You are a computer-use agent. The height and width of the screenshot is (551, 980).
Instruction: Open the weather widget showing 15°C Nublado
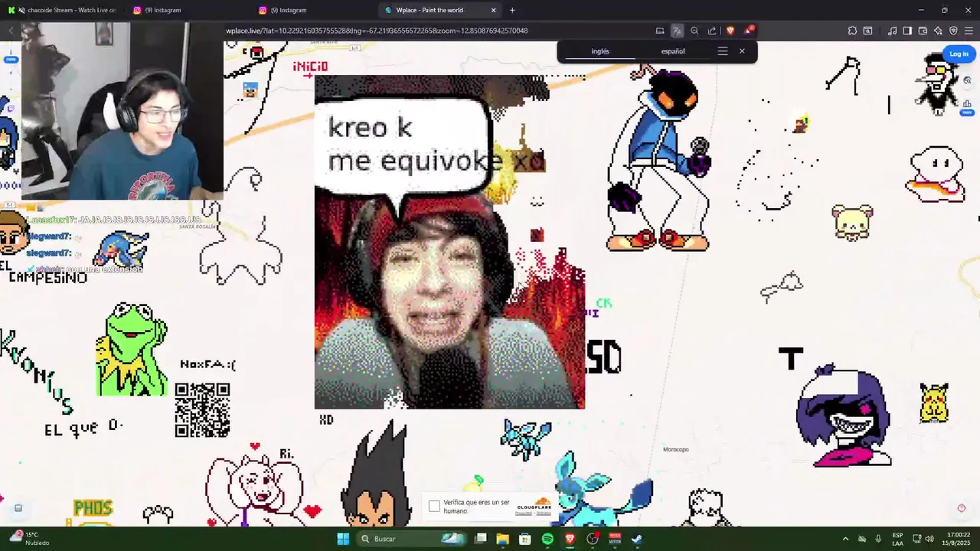[x=28, y=539]
